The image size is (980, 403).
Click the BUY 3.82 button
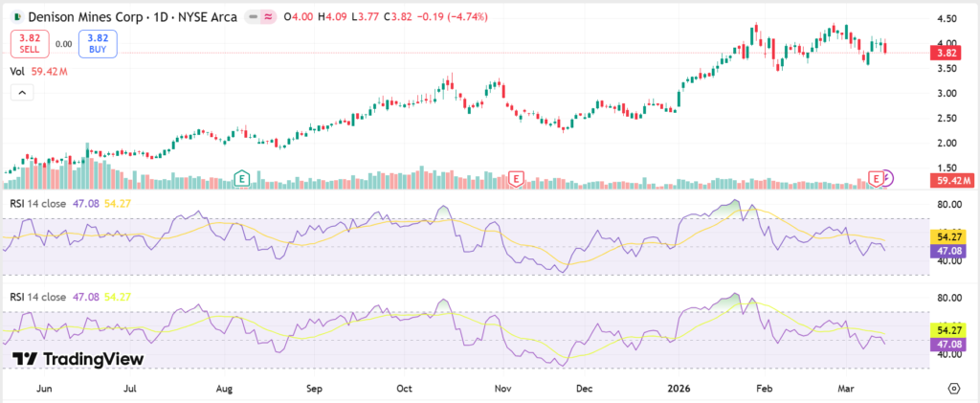tap(98, 43)
